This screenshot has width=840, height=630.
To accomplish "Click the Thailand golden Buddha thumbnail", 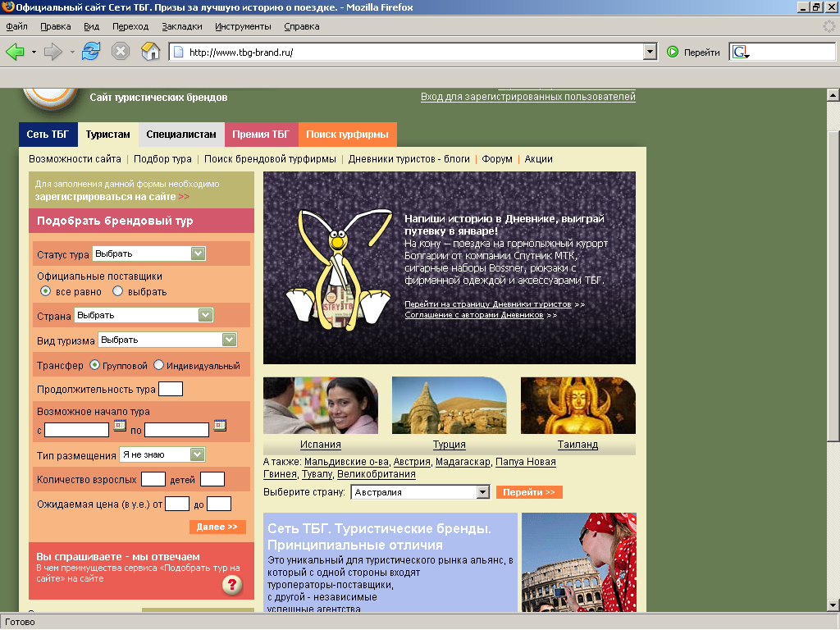I will tap(578, 405).
